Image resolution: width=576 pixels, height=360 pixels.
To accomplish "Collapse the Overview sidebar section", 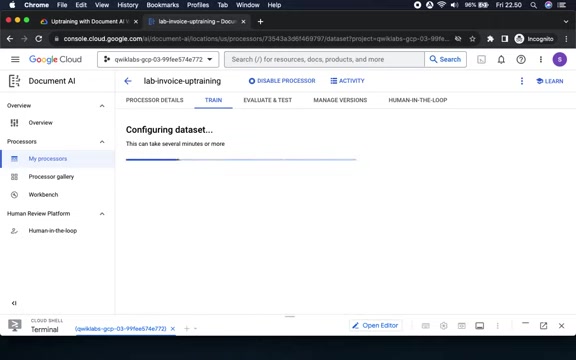I will coord(102,106).
